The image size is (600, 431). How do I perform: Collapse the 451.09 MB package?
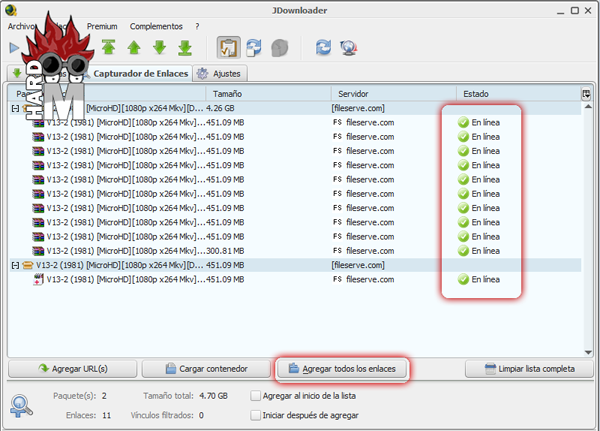(x=15, y=265)
